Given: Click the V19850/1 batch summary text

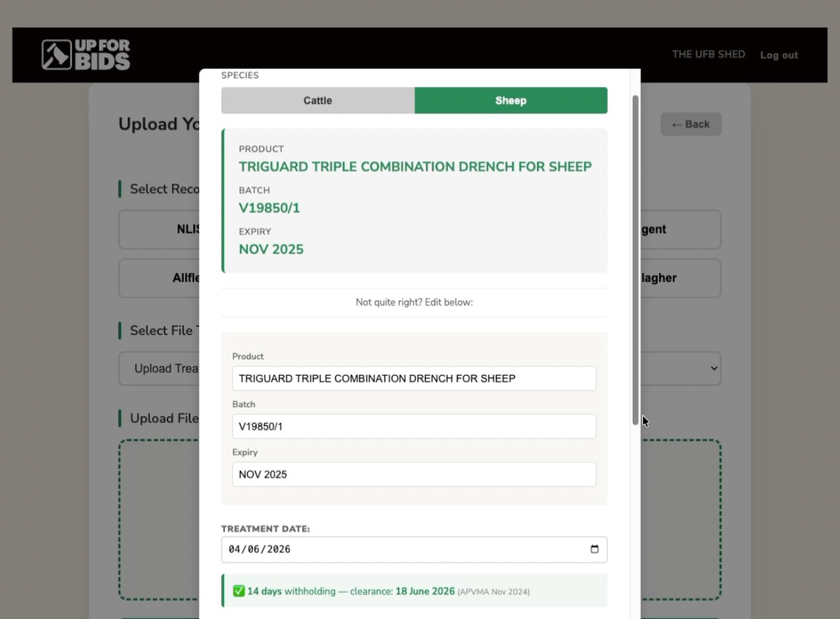Looking at the screenshot, I should coord(269,208).
